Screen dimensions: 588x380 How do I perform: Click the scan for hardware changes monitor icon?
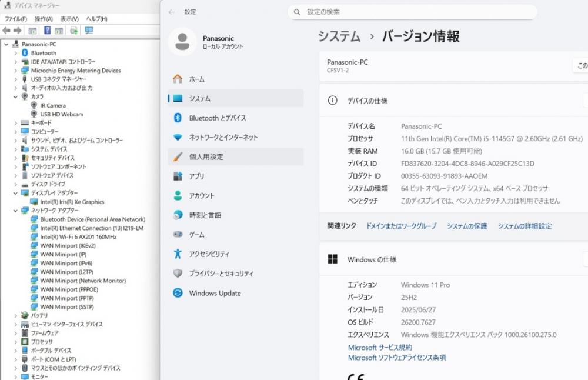click(x=89, y=31)
